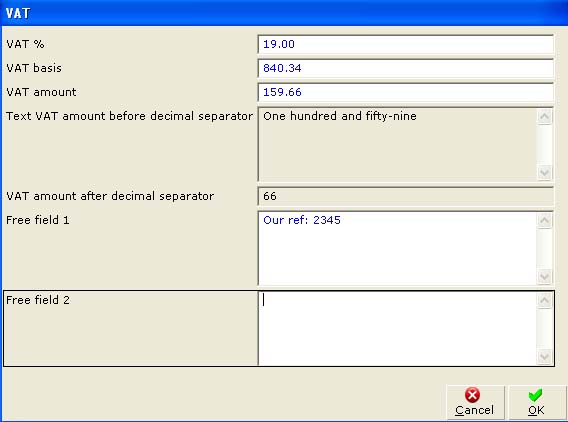Click the red Cancel cross icon
Screen dimensions: 568x422
pos(472,395)
